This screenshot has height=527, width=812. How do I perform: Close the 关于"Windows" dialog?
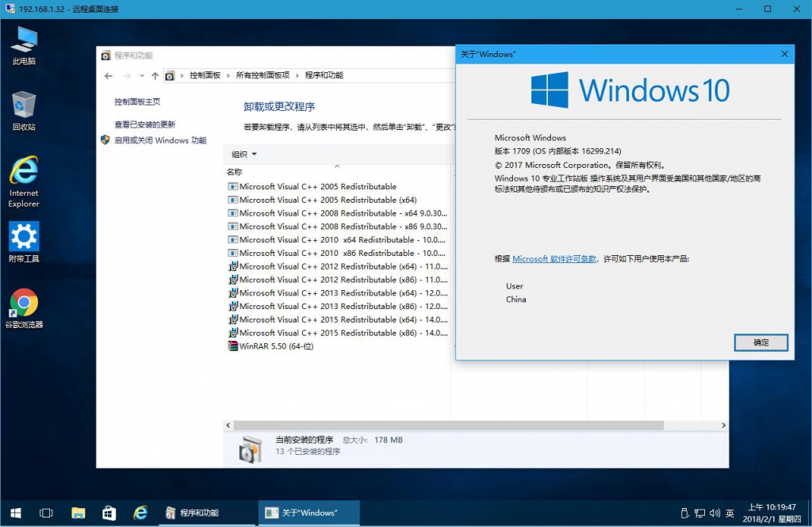coord(784,54)
